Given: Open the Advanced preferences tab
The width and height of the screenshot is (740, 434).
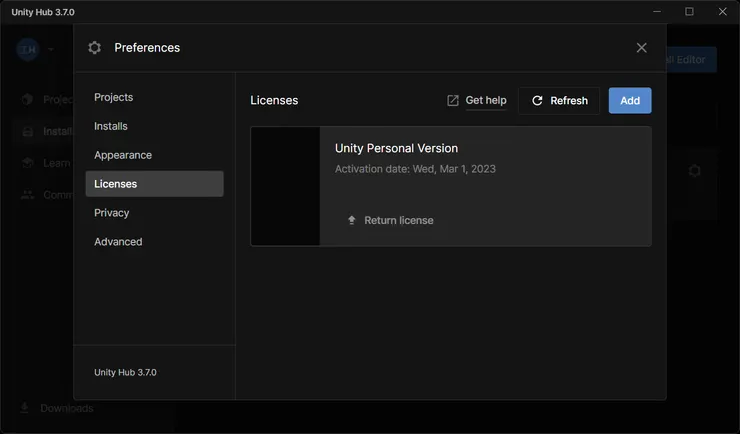Looking at the screenshot, I should 118,242.
